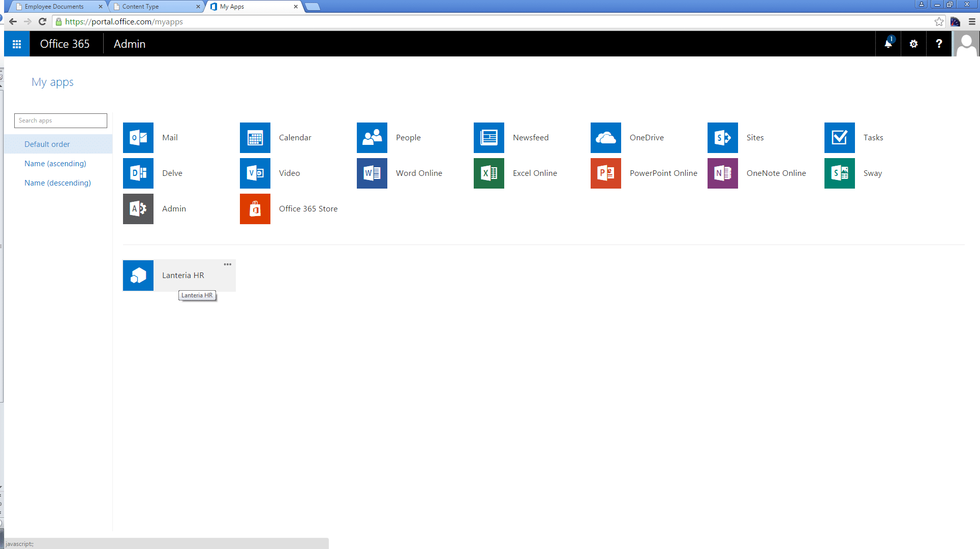The width and height of the screenshot is (980, 549).
Task: Click the Office 365 Store label
Action: coord(308,209)
